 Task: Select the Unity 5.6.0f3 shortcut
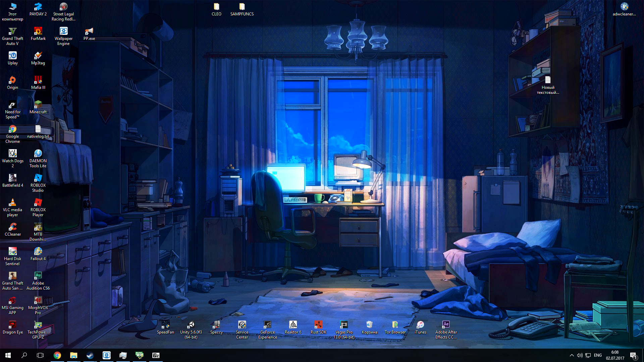[x=191, y=330]
